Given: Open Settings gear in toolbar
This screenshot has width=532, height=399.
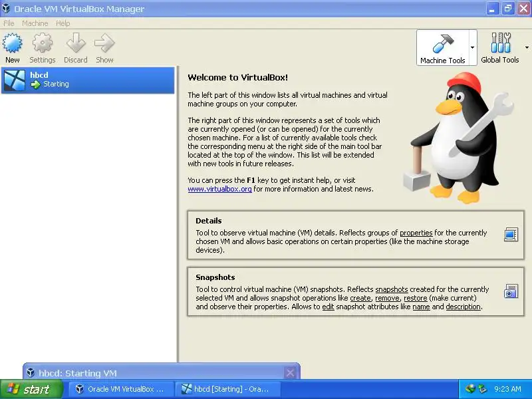Looking at the screenshot, I should point(43,43).
